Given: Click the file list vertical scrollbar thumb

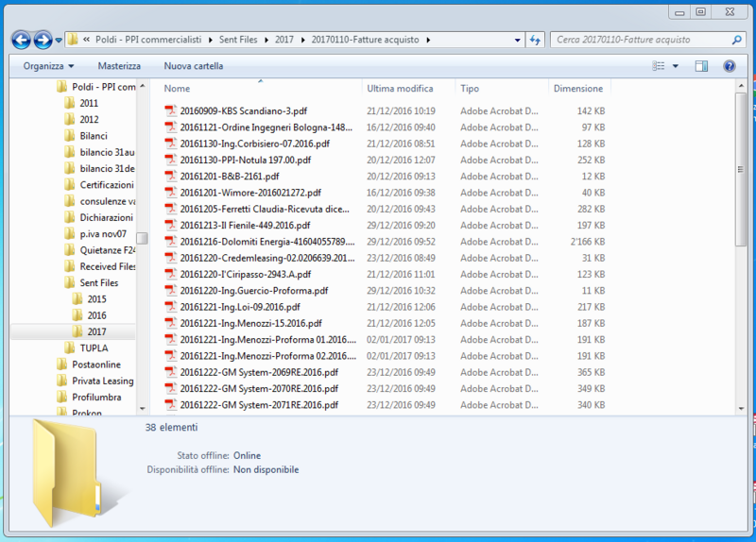Looking at the screenshot, I should pyautogui.click(x=741, y=170).
